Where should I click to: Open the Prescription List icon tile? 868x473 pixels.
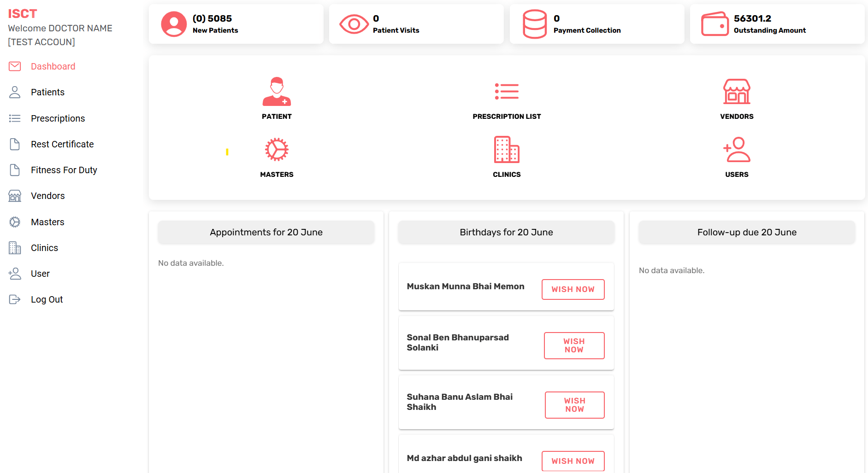(x=507, y=92)
